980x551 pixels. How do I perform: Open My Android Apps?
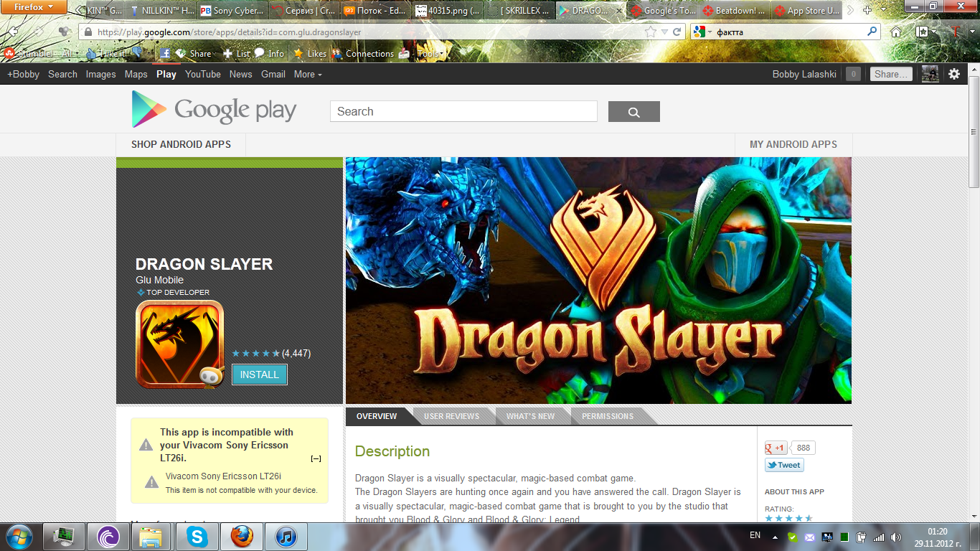tap(793, 144)
